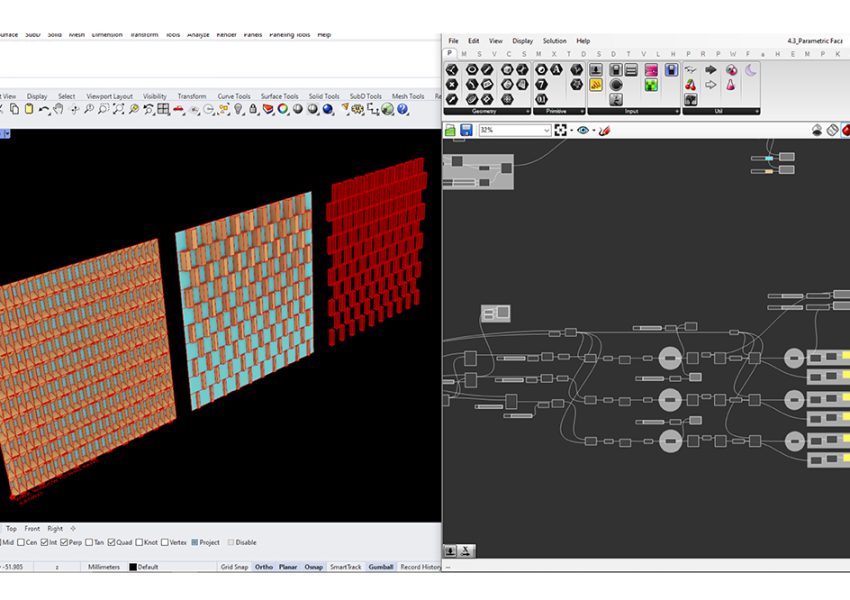The width and height of the screenshot is (850, 600).
Task: Click the Zoom Extents icon on canvas toolbar
Action: click(561, 130)
